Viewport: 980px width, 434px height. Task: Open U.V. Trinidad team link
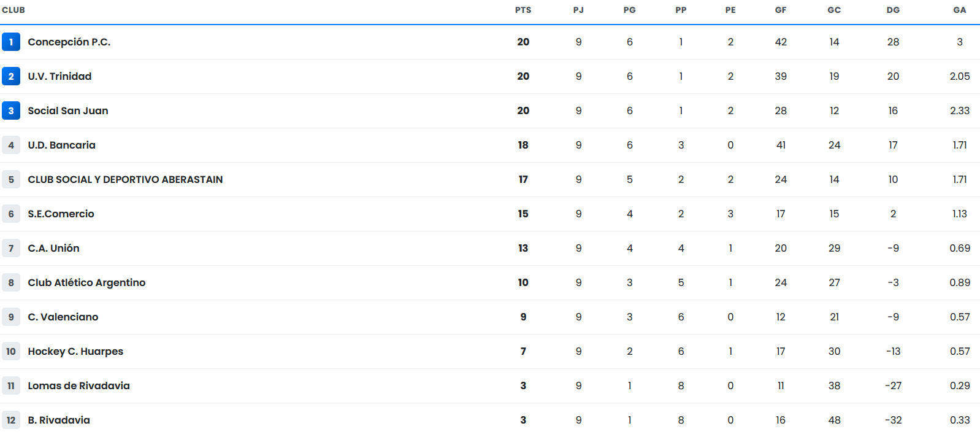59,76
